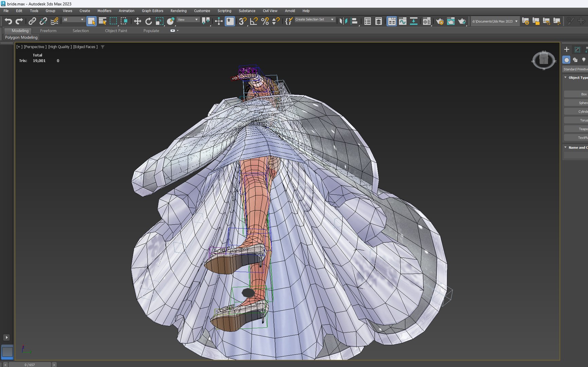Click the Align tool icon
This screenshot has height=367, width=588.
[x=354, y=21]
